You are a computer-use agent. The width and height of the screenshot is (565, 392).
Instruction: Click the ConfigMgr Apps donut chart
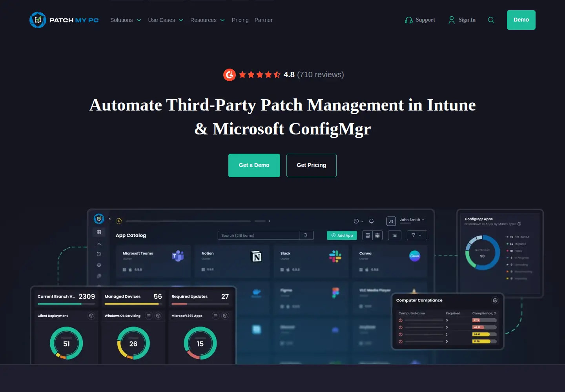pyautogui.click(x=483, y=252)
